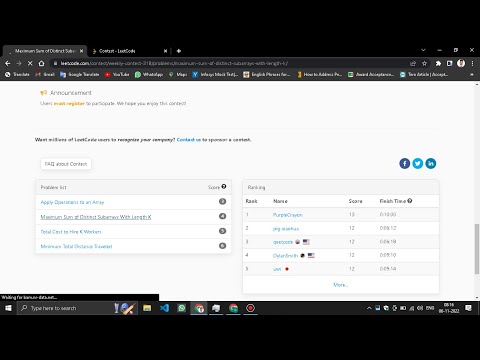Click the page vertical scrollbar thumb
This screenshot has height=360, width=480.
(x=477, y=249)
